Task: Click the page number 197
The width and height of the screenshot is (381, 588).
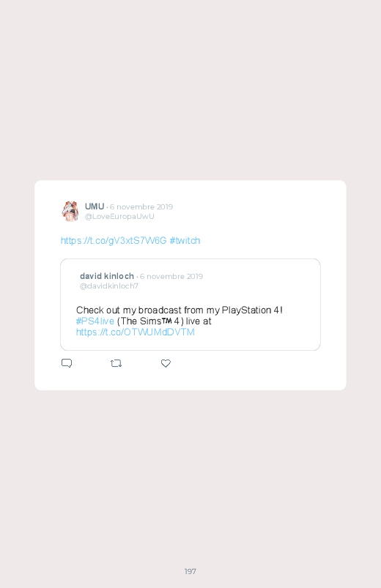Action: click(x=190, y=571)
